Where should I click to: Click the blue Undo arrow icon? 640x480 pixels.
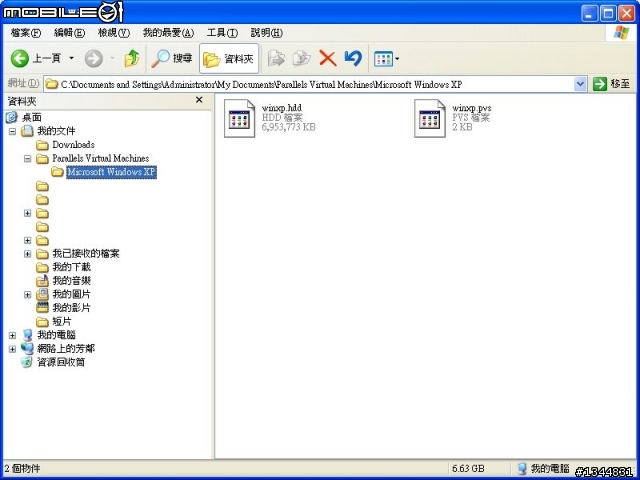click(x=353, y=58)
